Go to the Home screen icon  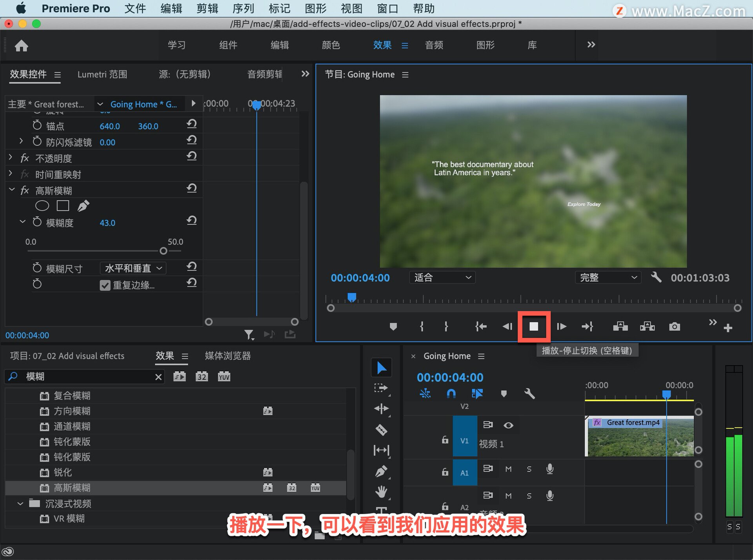pyautogui.click(x=22, y=46)
